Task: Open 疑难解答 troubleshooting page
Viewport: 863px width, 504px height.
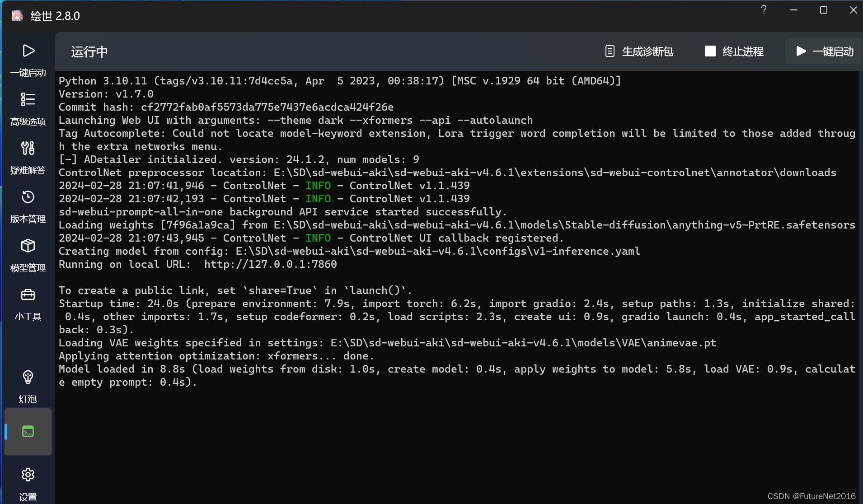Action: click(28, 158)
